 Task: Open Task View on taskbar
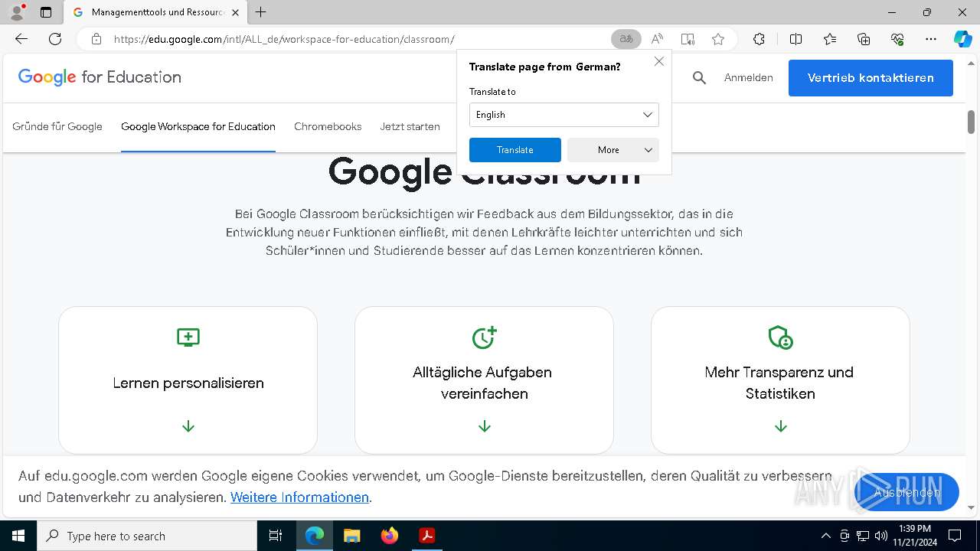(x=276, y=536)
